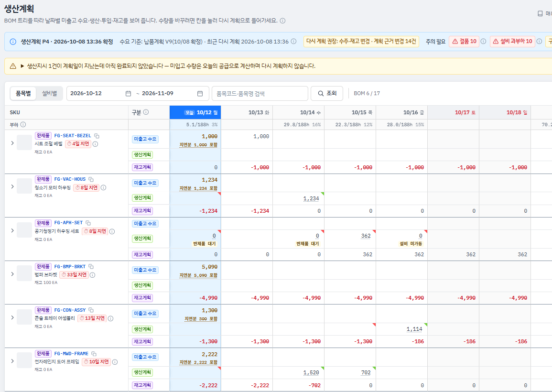Open the FG-SEAT-BEZEL item link

point(73,136)
